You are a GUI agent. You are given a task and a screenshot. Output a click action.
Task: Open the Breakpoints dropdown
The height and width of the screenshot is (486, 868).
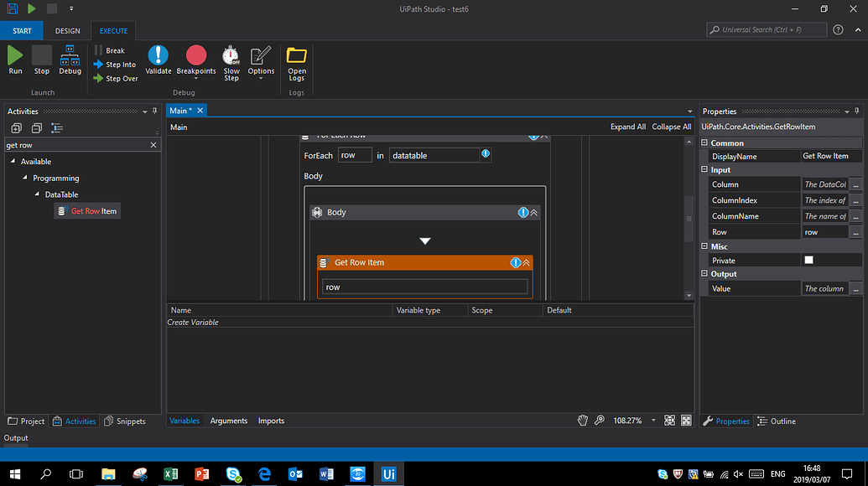click(195, 79)
